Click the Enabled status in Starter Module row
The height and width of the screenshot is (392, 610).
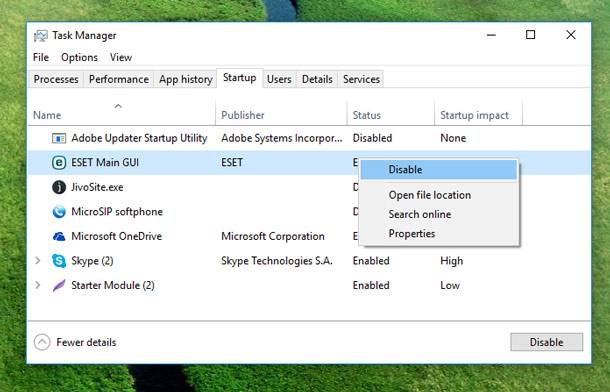(371, 285)
